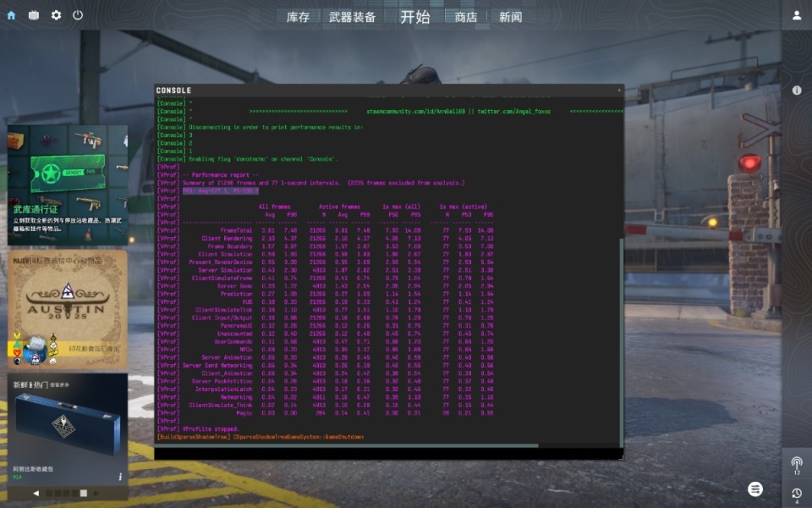The width and height of the screenshot is (812, 508).
Task: Open the broadcast antenna icon showing 12
Action: 797,463
